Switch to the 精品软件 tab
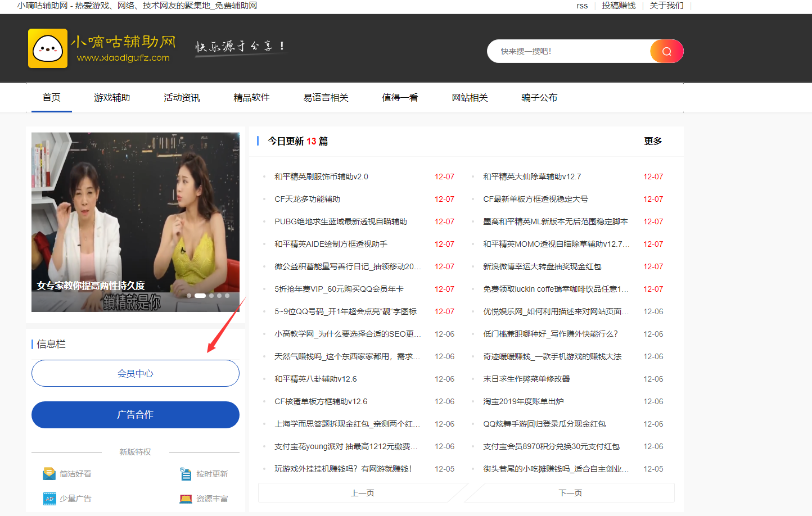Image resolution: width=812 pixels, height=516 pixels. click(x=251, y=98)
